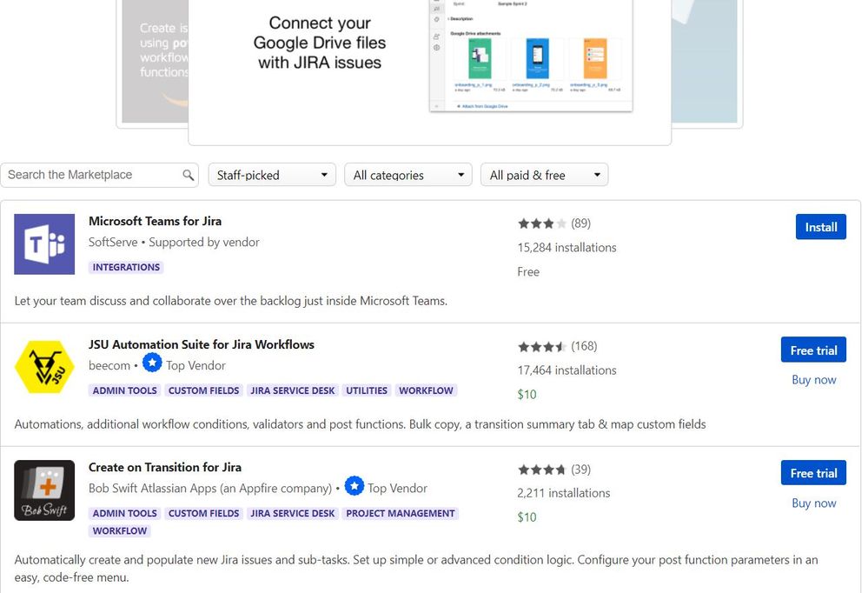Click ADMIN TOOLS tag on JSU Automation Suite

(124, 390)
